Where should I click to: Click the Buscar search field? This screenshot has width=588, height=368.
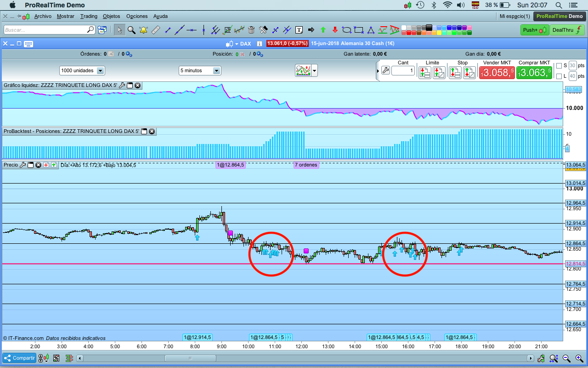[x=50, y=30]
